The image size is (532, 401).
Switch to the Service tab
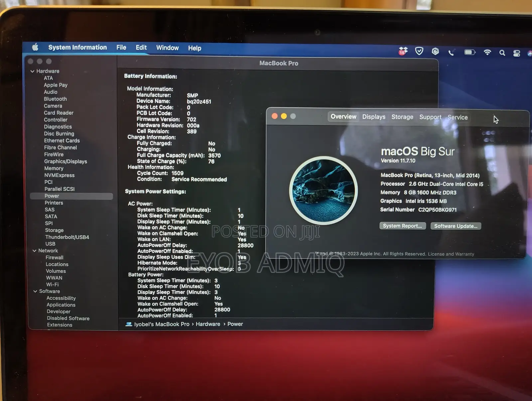[458, 117]
